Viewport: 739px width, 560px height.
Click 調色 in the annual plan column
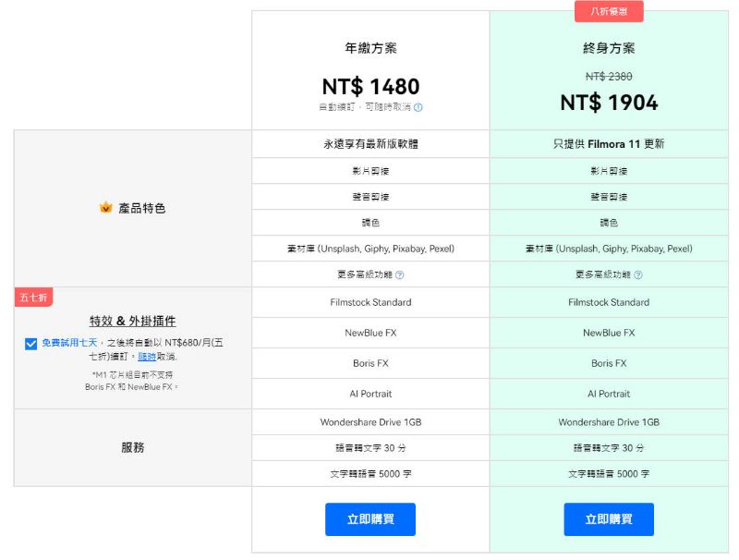(371, 223)
